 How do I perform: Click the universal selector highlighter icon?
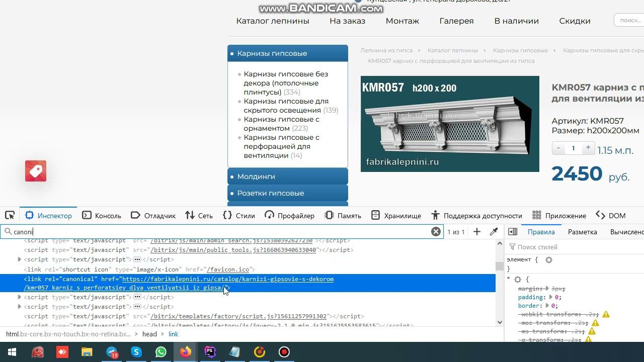tap(518, 280)
